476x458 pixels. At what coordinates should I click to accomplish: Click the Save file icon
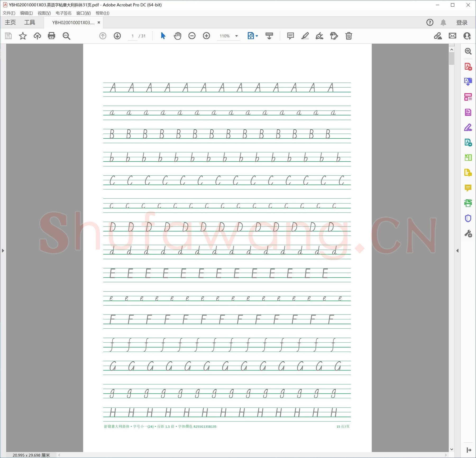pyautogui.click(x=8, y=36)
